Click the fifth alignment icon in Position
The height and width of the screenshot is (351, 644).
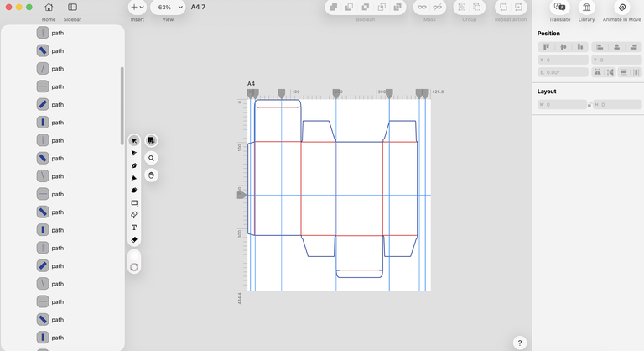tap(616, 47)
